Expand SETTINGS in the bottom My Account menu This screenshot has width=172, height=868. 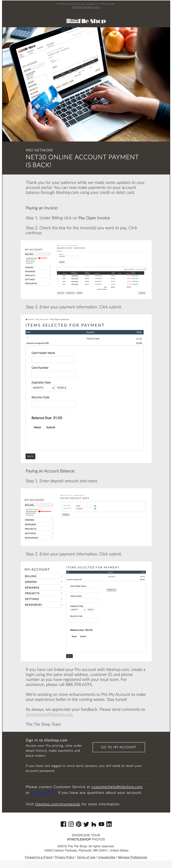pos(43,599)
